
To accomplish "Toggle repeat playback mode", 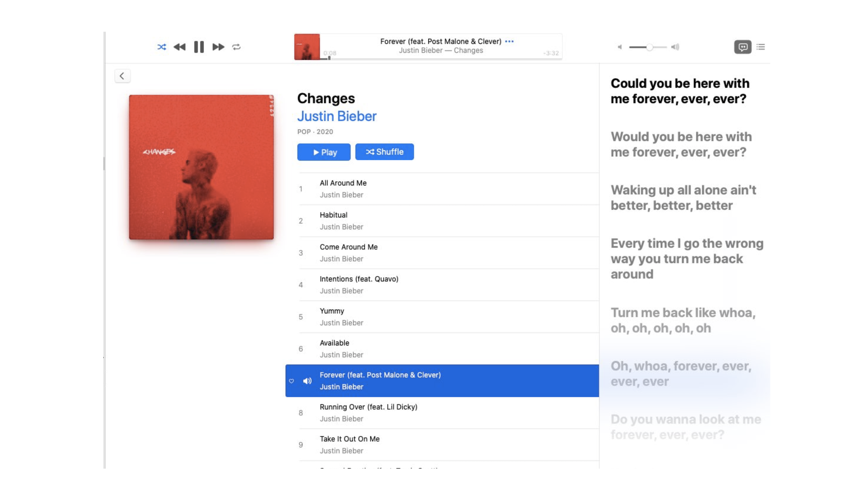I will pyautogui.click(x=235, y=47).
